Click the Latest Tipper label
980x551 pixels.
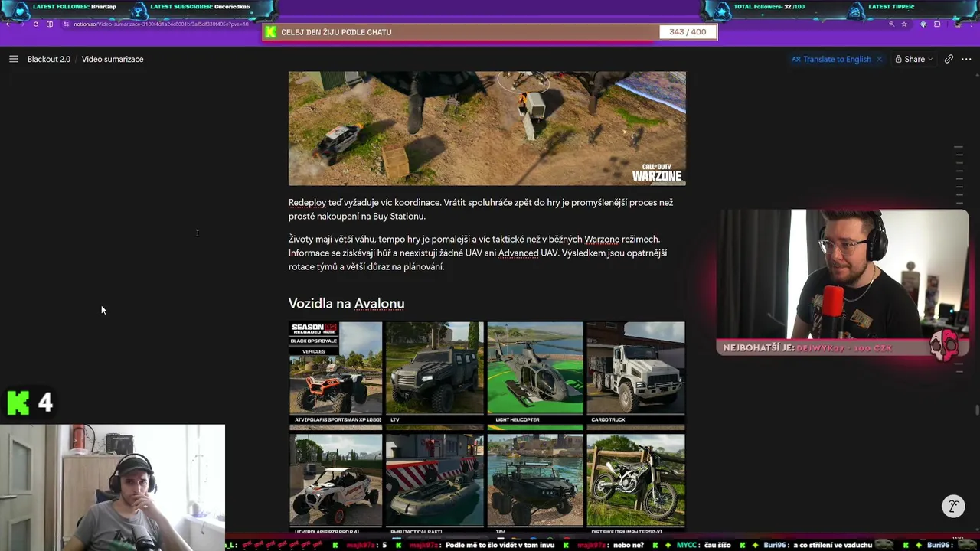(892, 7)
